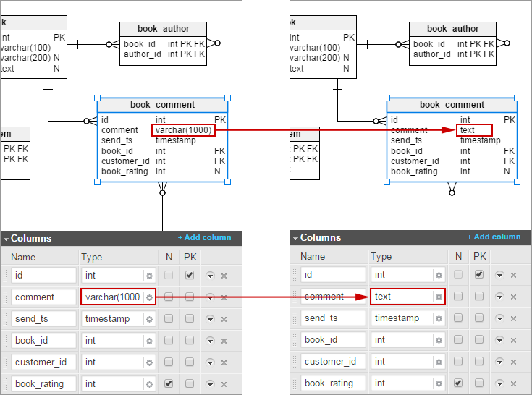Image resolution: width=532 pixels, height=395 pixels.
Task: Open type settings gear for customer_id in right panel
Action: click(x=439, y=362)
